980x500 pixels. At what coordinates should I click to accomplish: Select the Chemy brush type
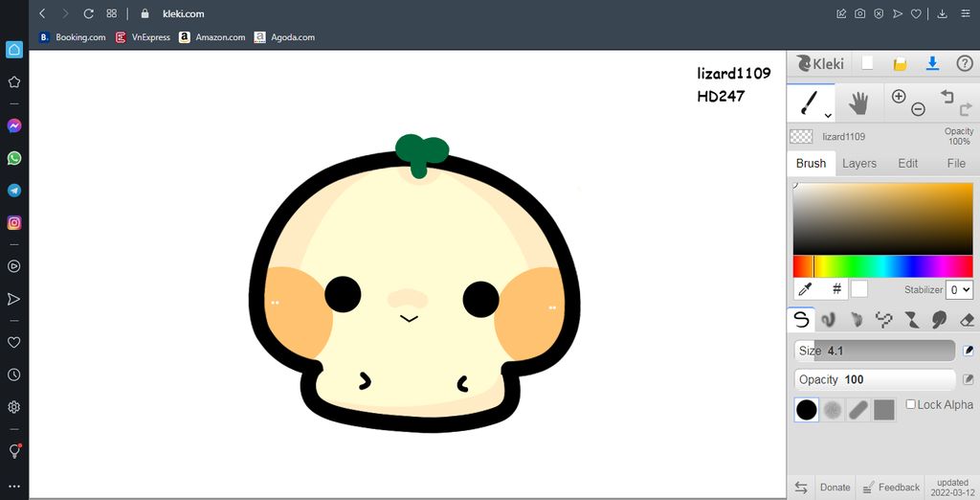coord(912,320)
